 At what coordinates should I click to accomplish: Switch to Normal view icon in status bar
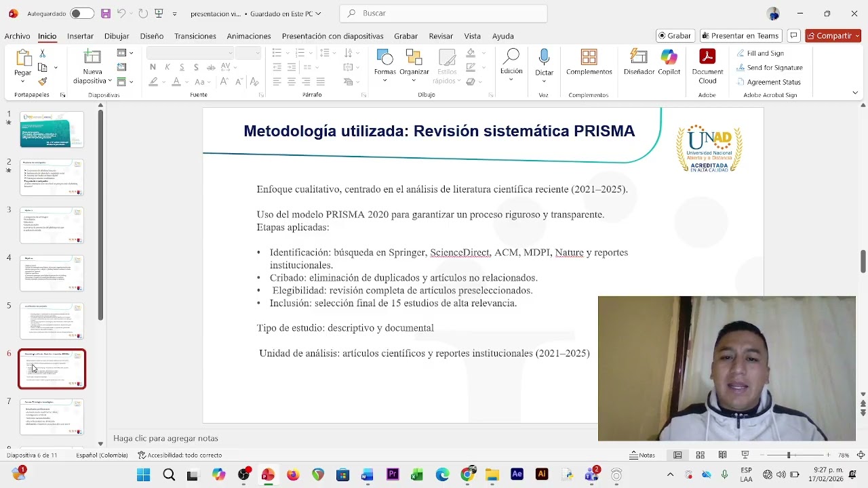(677, 455)
